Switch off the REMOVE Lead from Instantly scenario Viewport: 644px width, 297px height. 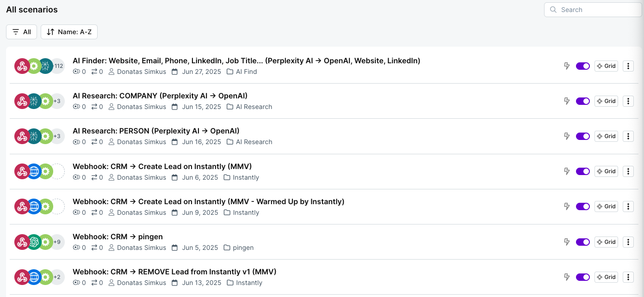point(582,277)
